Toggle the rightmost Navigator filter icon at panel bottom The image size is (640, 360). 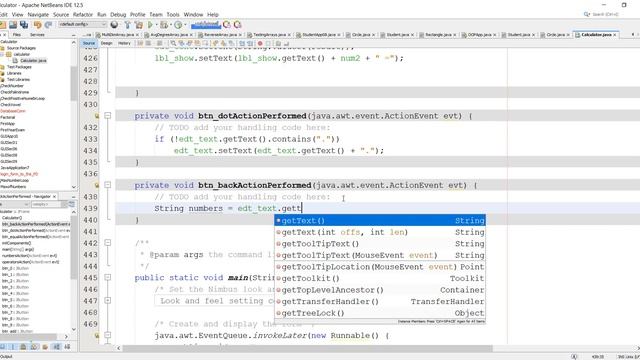[67, 347]
